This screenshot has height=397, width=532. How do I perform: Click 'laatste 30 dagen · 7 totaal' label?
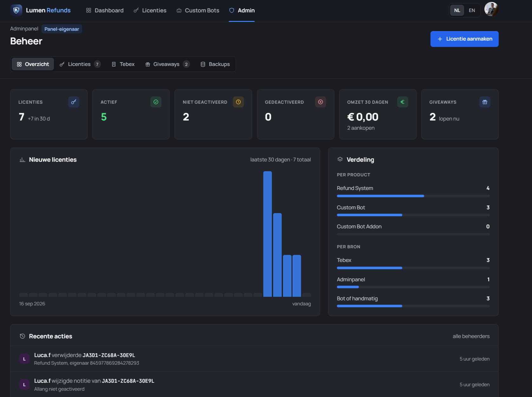[x=280, y=159]
